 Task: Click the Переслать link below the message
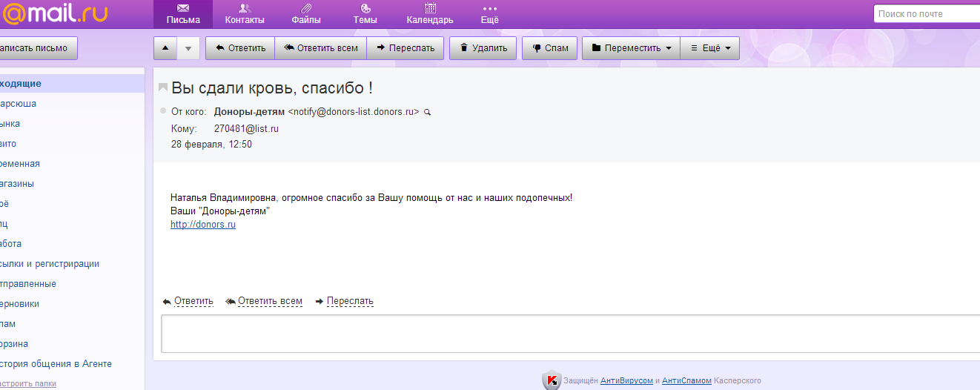pos(349,301)
